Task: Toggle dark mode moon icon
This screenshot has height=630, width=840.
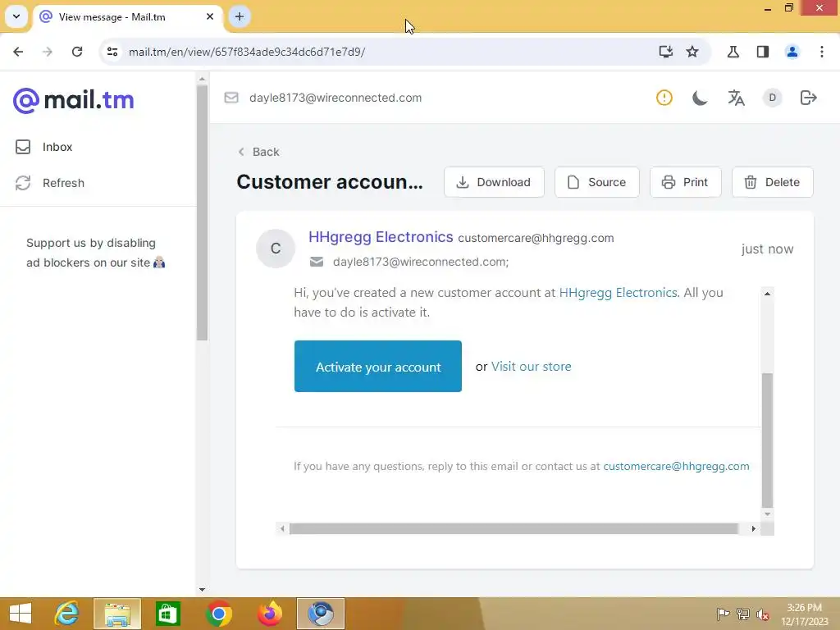Action: coord(700,98)
